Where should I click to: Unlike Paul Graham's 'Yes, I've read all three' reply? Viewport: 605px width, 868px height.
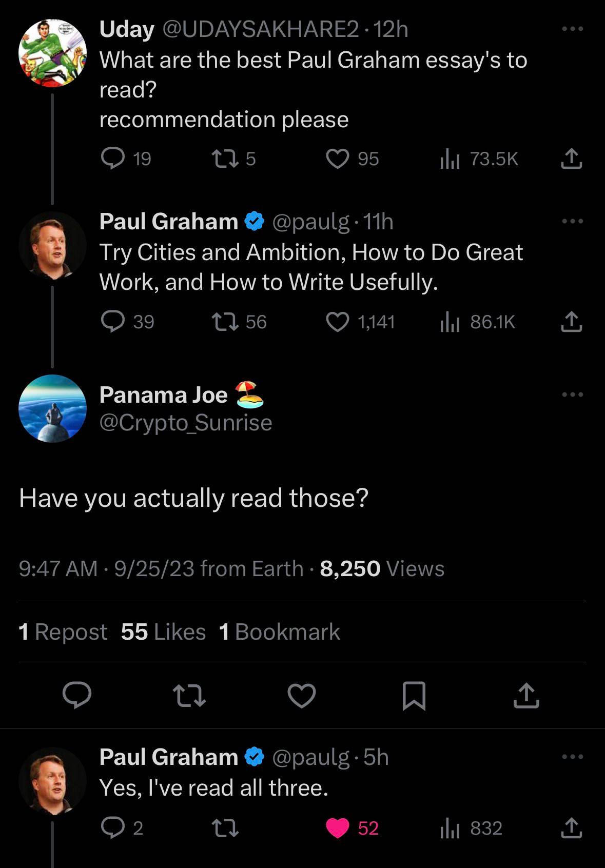coord(338,828)
